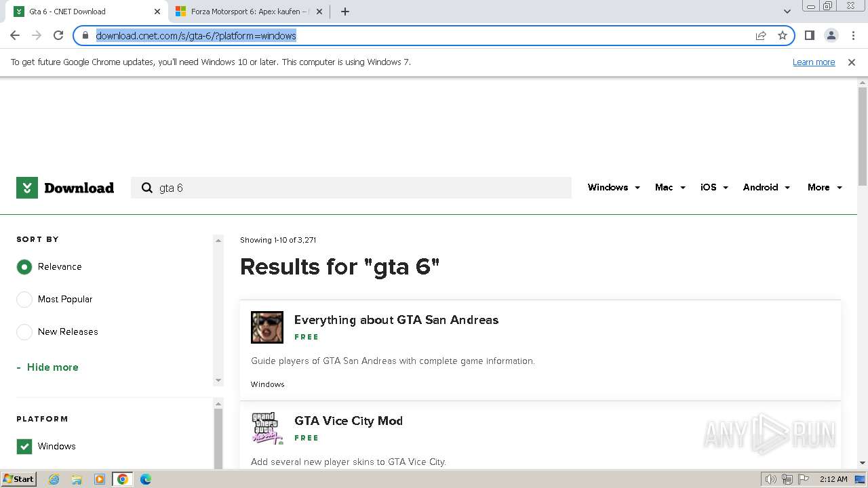Open Internet Explorer from taskbar
The width and height of the screenshot is (868, 488).
[x=54, y=479]
